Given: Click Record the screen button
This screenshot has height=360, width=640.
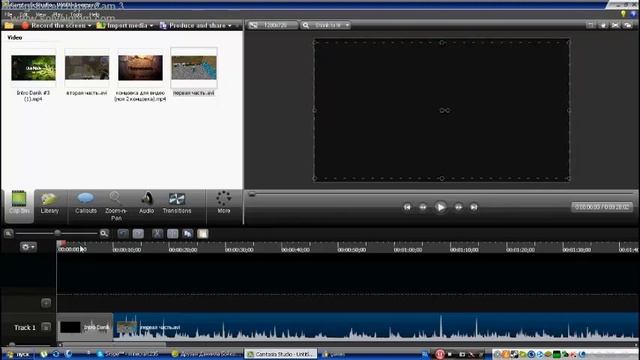Looking at the screenshot, I should pos(53,25).
